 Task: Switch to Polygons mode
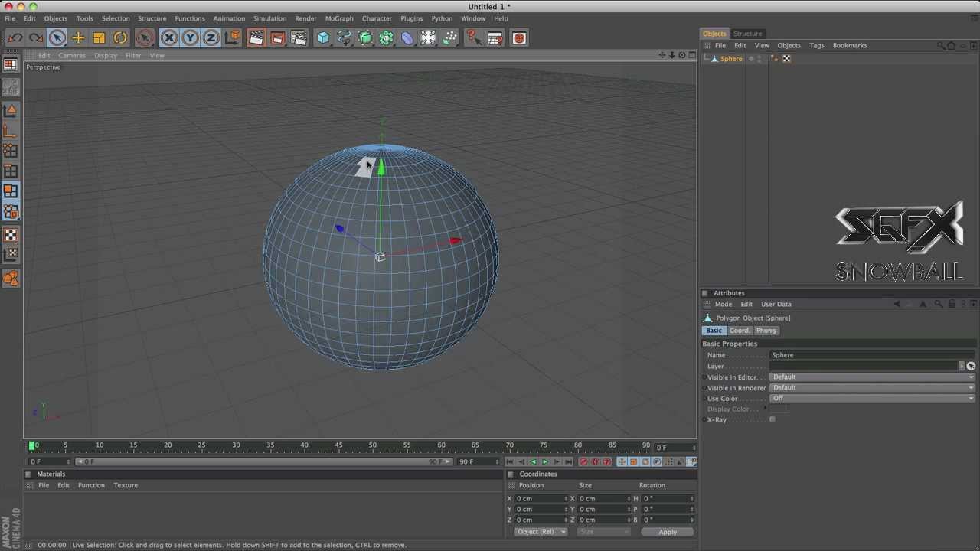11,191
